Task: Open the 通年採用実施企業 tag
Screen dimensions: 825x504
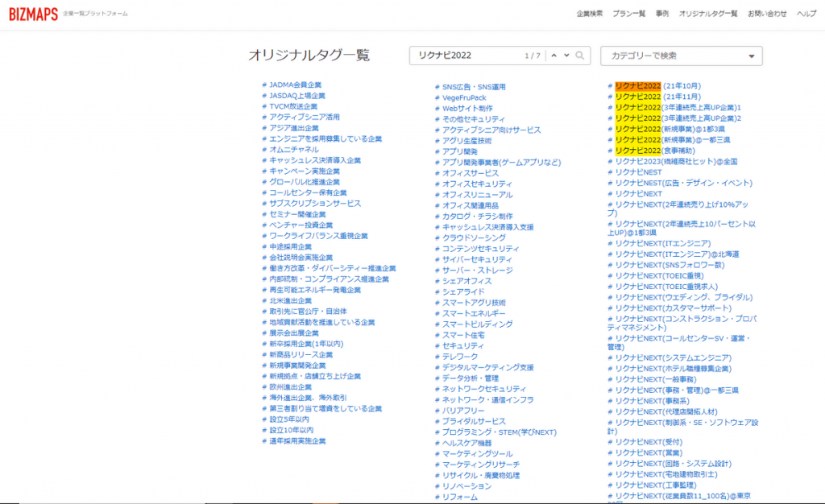Action: (298, 441)
